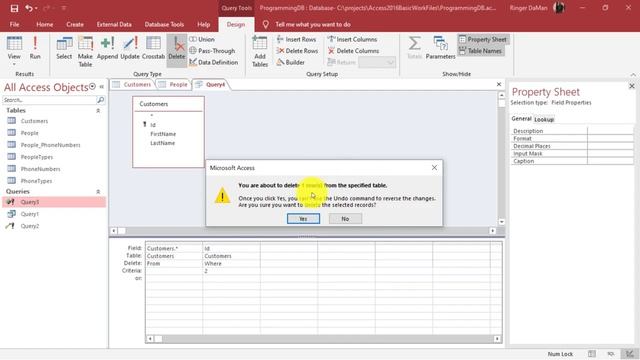
Task: Select FirstName field in Customers box
Action: pos(163,134)
